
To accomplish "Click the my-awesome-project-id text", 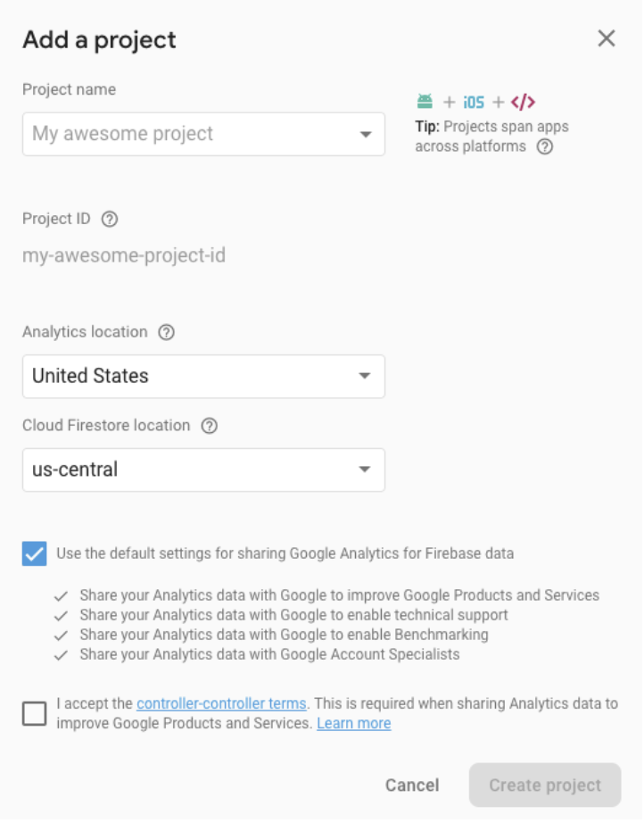I will tap(124, 255).
